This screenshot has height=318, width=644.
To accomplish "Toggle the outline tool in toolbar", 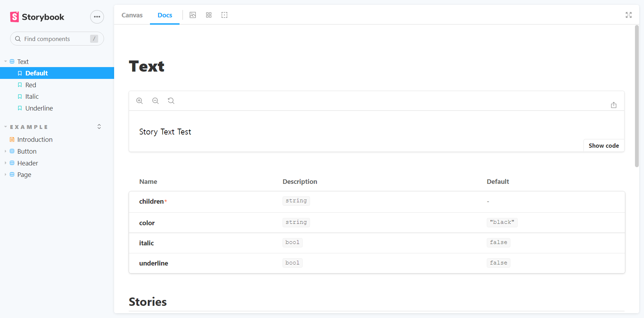I will [x=224, y=15].
